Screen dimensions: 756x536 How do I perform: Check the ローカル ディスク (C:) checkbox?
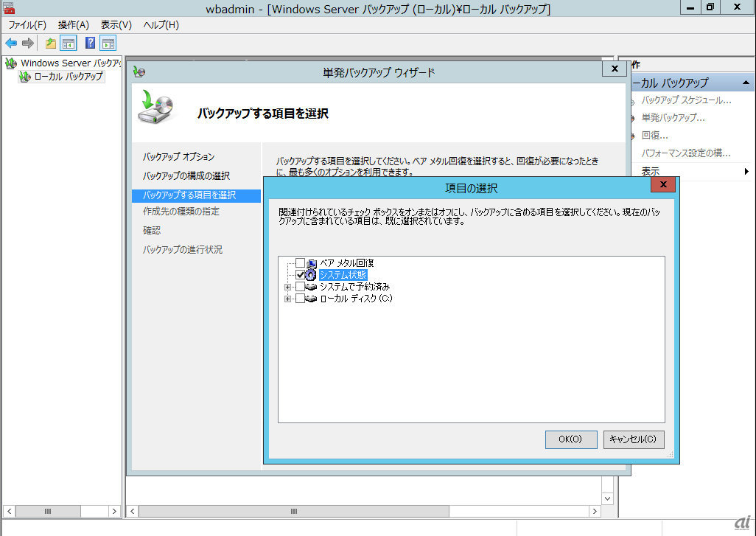coord(300,299)
